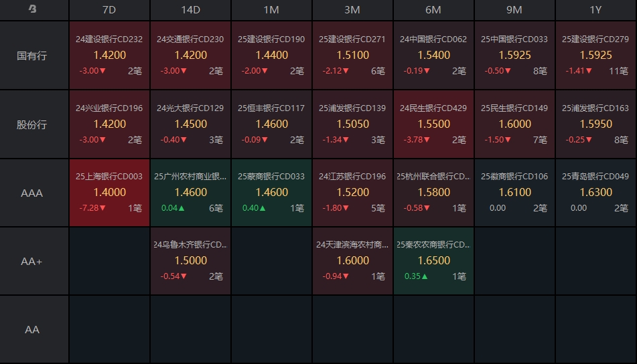The width and height of the screenshot is (637, 364).
Task: Open the 25建设银行CD279 cell
Action: (596, 55)
